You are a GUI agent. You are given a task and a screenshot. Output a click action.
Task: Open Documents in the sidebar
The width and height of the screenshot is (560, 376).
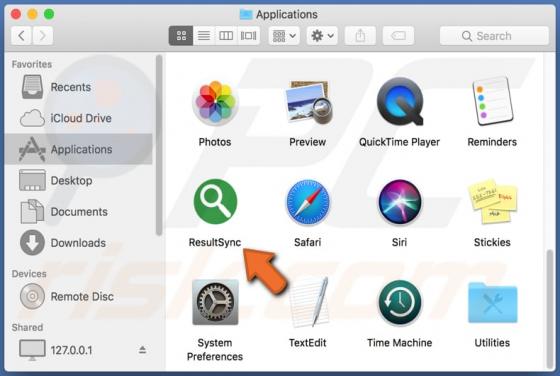(79, 212)
